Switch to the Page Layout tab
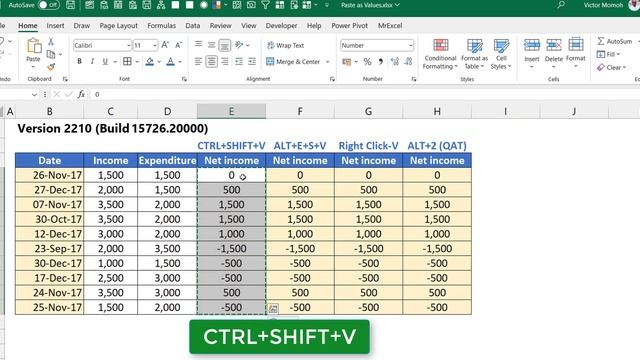640x360 pixels. 118,25
